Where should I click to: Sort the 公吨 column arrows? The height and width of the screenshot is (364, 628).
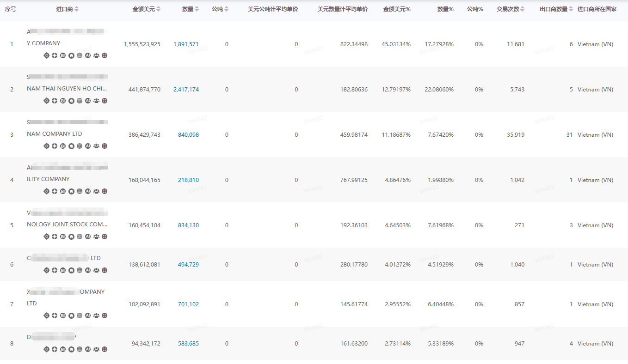coord(227,9)
